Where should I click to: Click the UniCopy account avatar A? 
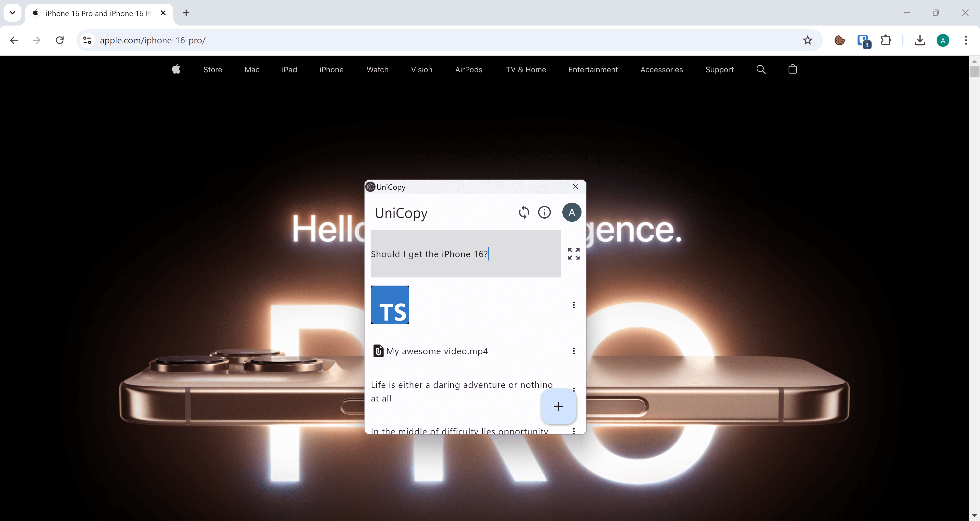pos(571,212)
